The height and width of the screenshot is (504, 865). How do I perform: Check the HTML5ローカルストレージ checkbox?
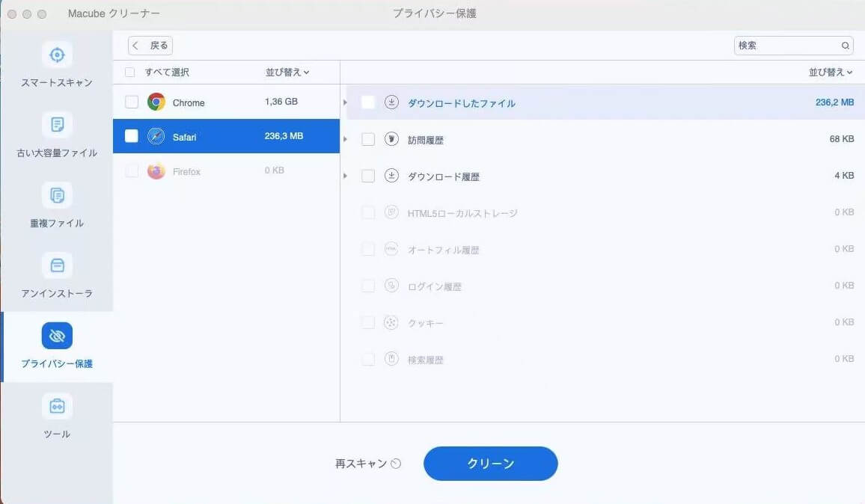pyautogui.click(x=368, y=212)
